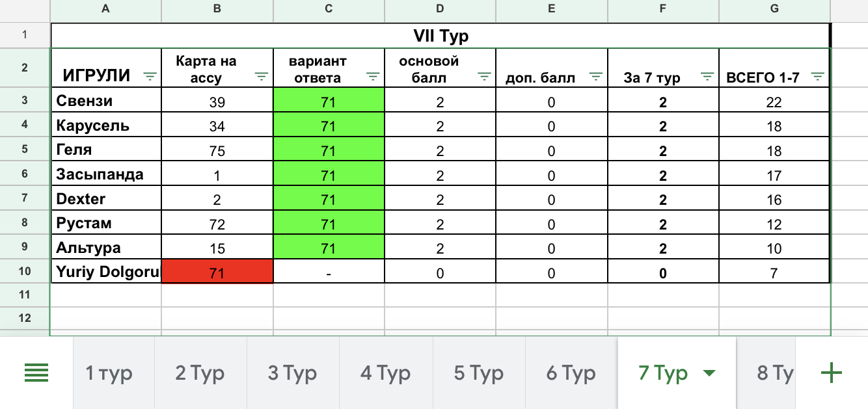Open filter for За 7 тур column
This screenshot has width=868, height=409.
click(707, 77)
